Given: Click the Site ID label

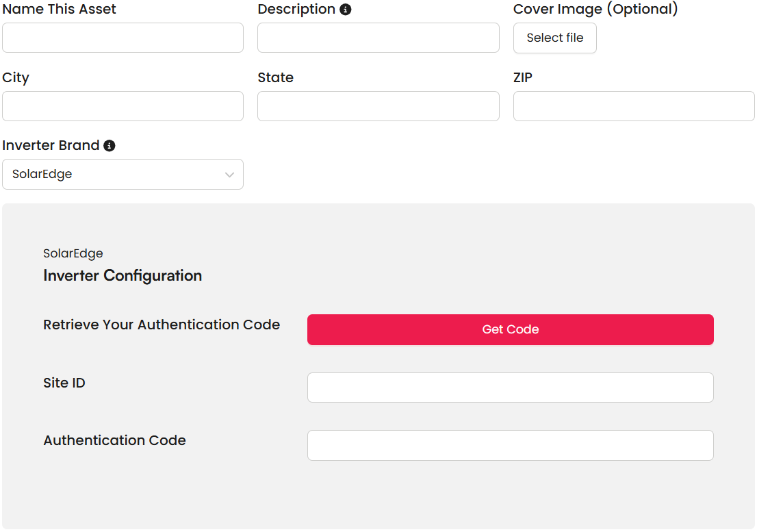Looking at the screenshot, I should point(64,383).
